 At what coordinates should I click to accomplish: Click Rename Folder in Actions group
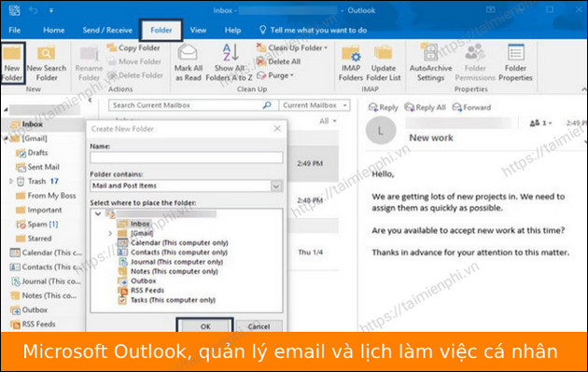coord(89,63)
